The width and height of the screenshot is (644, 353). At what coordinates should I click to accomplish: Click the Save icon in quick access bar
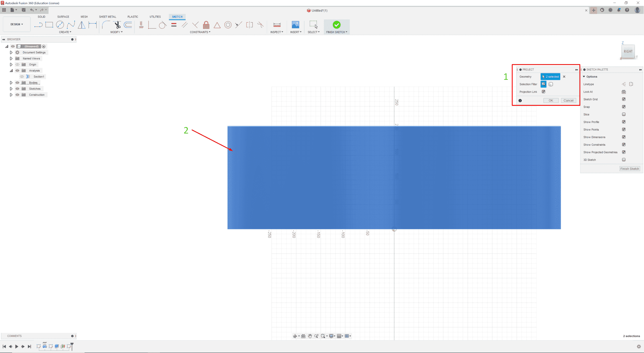pos(24,10)
